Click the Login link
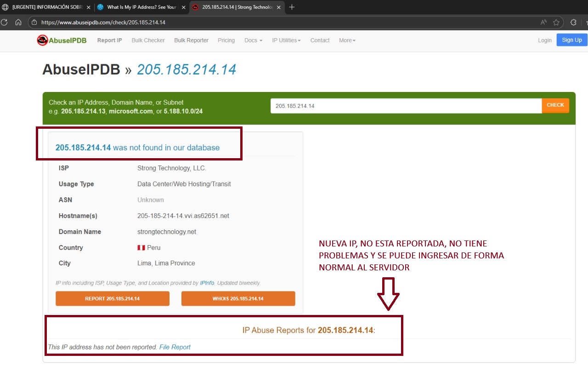This screenshot has height=366, width=588. (x=545, y=40)
